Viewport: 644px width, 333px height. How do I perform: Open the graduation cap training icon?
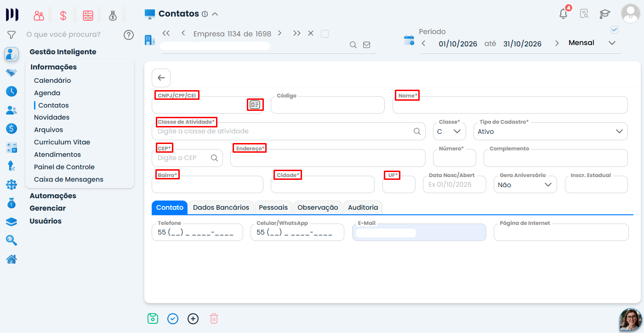pyautogui.click(x=605, y=14)
